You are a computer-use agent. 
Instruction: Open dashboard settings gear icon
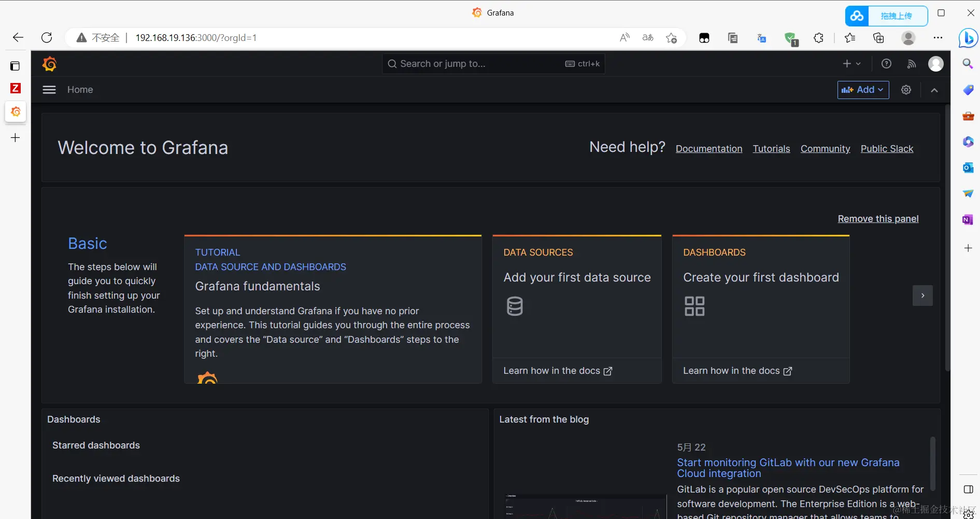coord(906,90)
